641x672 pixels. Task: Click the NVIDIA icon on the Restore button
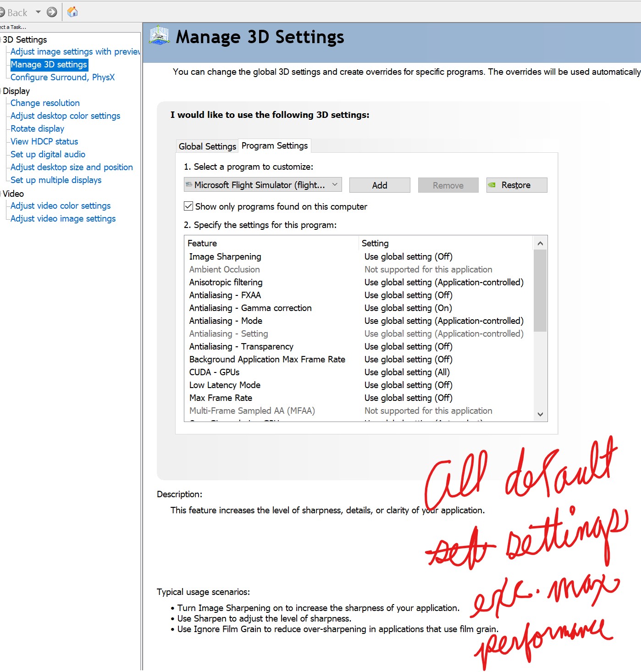coord(492,185)
